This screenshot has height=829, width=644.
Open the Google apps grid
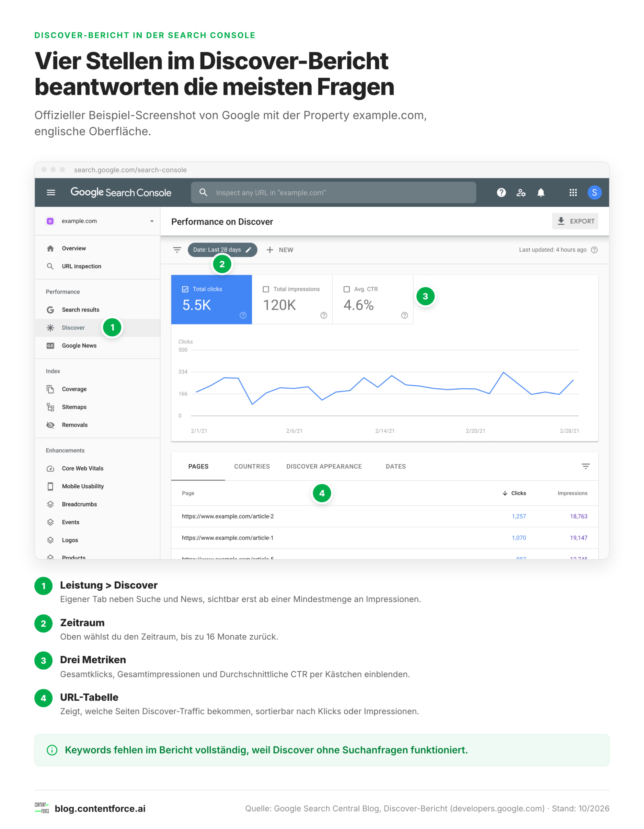[573, 192]
